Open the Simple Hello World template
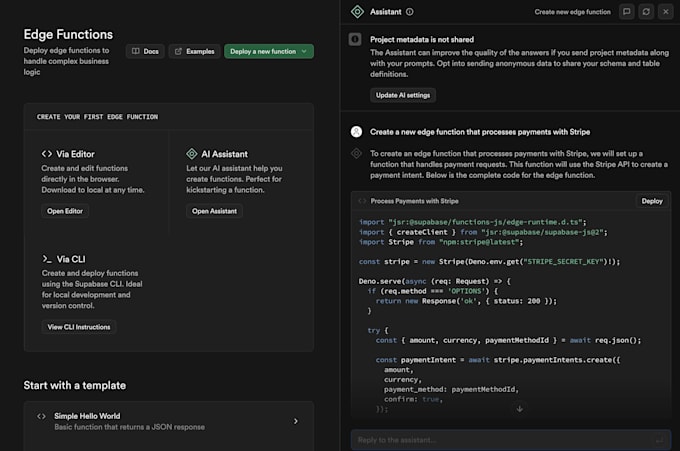 tap(169, 421)
